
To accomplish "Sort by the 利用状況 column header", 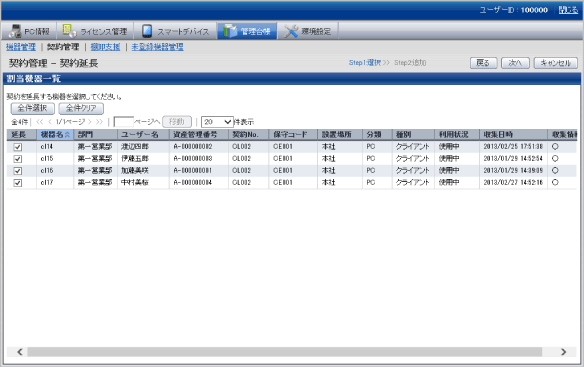I will [x=457, y=135].
